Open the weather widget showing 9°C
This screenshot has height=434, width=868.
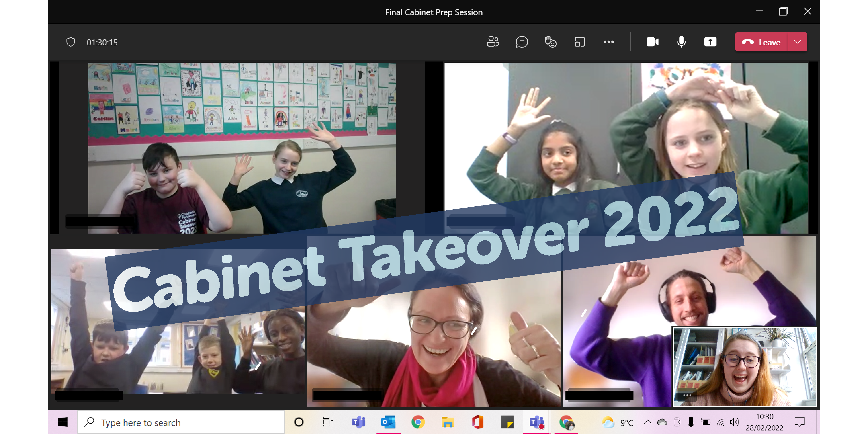tap(617, 422)
